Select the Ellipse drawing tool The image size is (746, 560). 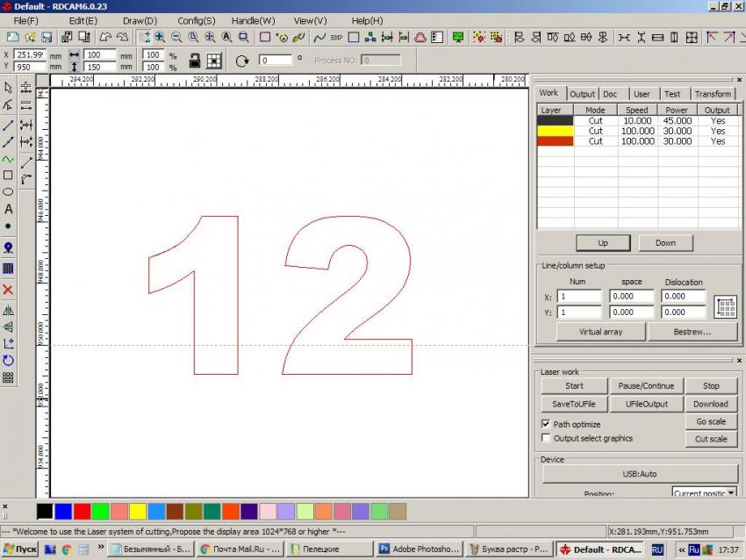(9, 191)
